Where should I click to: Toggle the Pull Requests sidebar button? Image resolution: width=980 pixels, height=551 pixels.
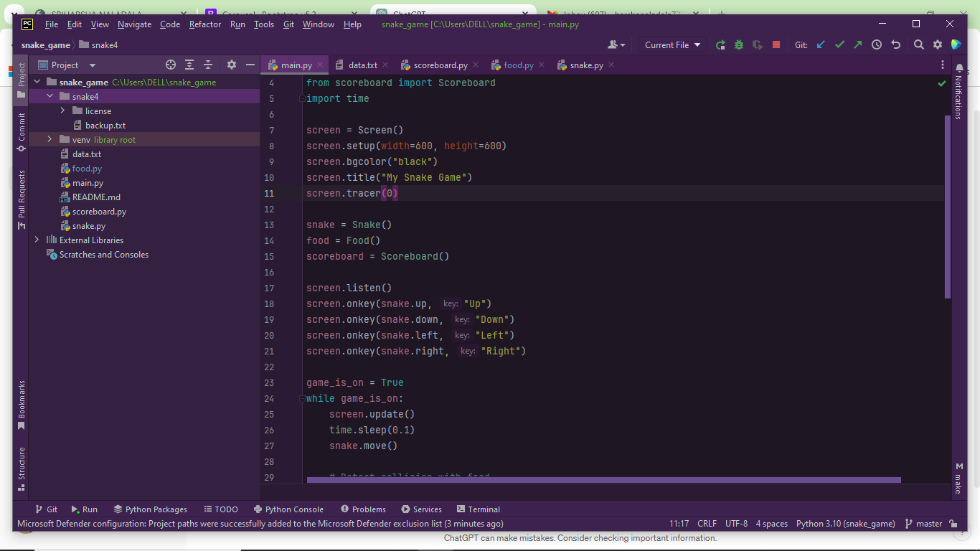(21, 199)
